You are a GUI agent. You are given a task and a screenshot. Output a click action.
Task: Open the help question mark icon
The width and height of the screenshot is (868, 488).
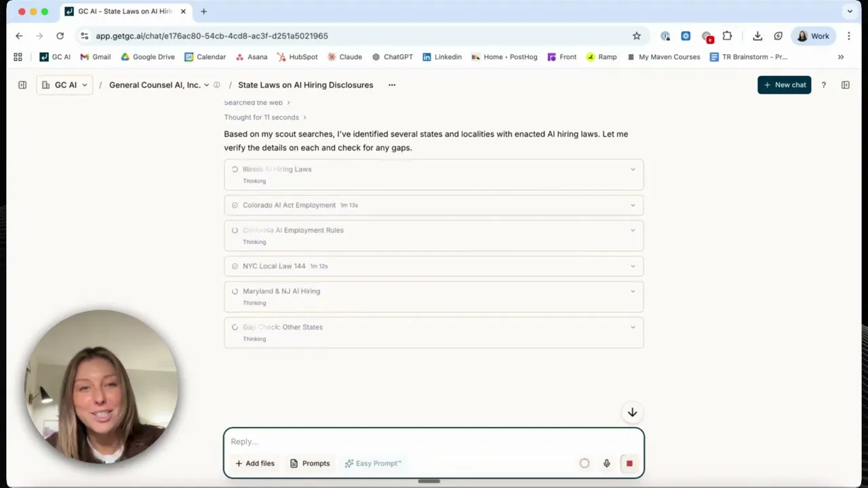point(824,85)
